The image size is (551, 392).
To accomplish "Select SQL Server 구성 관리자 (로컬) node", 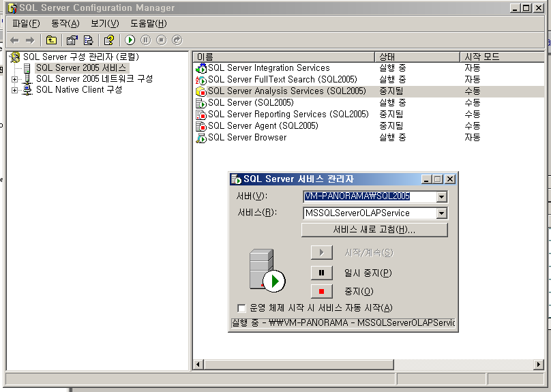I will (x=81, y=57).
